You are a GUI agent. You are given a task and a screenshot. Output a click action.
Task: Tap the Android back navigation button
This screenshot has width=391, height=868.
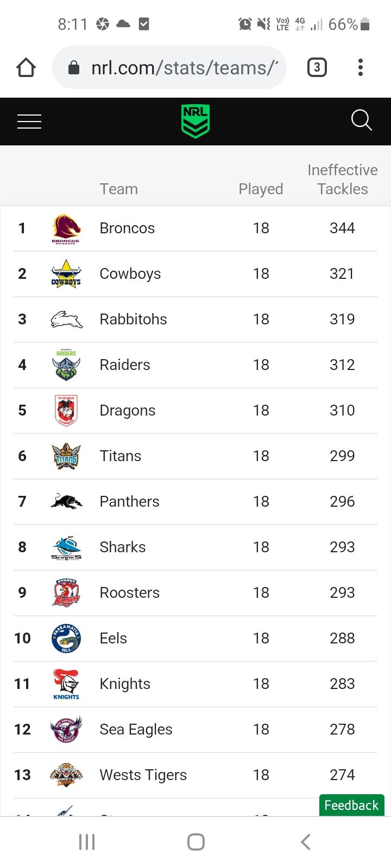pyautogui.click(x=306, y=842)
